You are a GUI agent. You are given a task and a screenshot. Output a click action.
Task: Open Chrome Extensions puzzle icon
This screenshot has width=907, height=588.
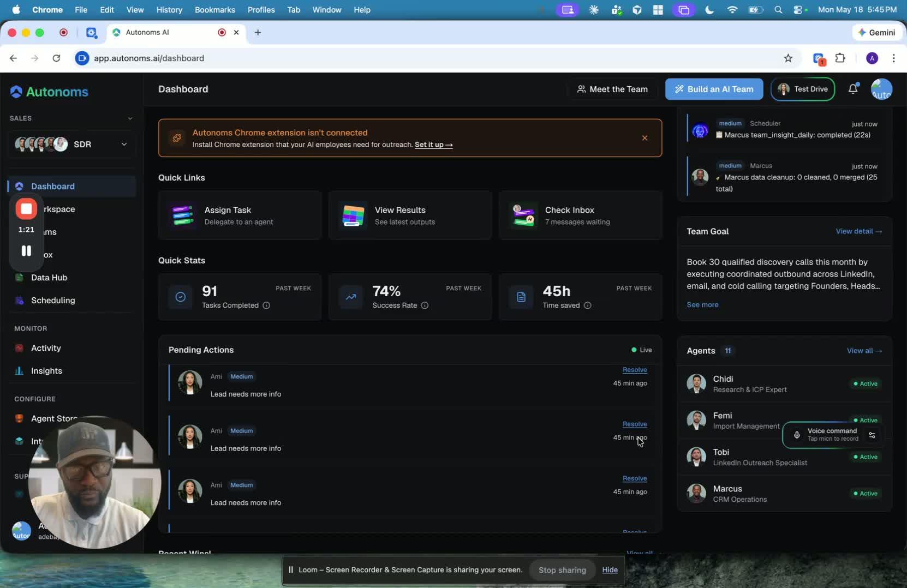[840, 58]
